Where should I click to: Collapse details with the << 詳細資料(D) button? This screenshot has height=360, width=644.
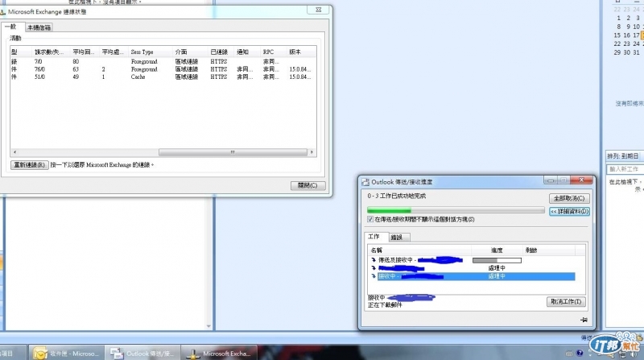coord(570,211)
